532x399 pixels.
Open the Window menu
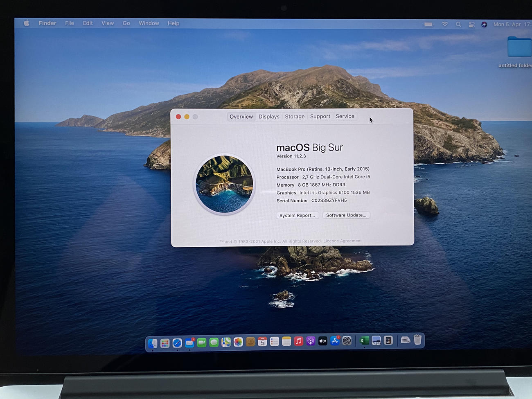tap(149, 23)
